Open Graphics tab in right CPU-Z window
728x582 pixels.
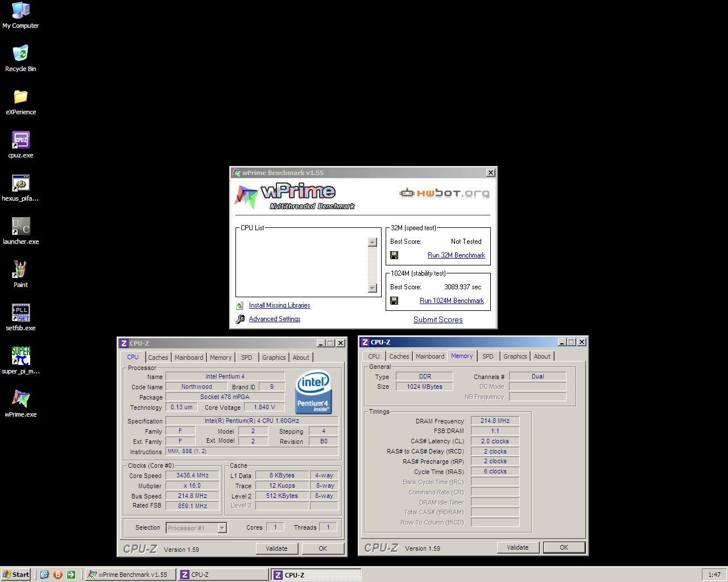[x=515, y=356]
